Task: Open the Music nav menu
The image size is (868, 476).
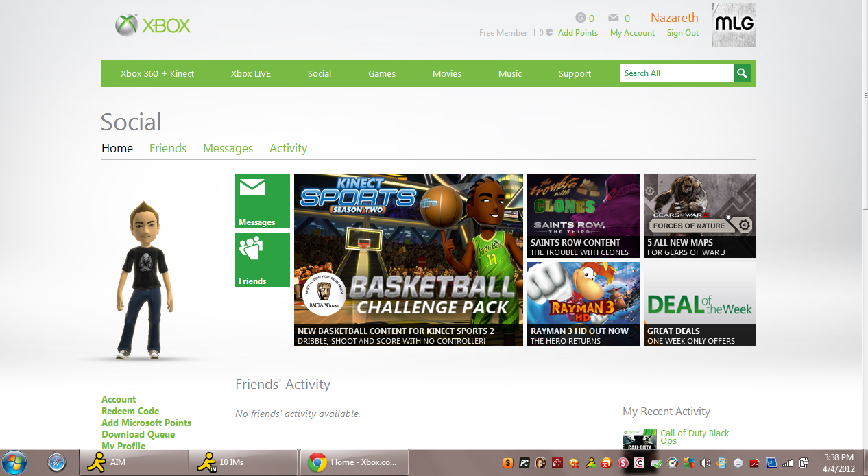Action: (x=510, y=73)
